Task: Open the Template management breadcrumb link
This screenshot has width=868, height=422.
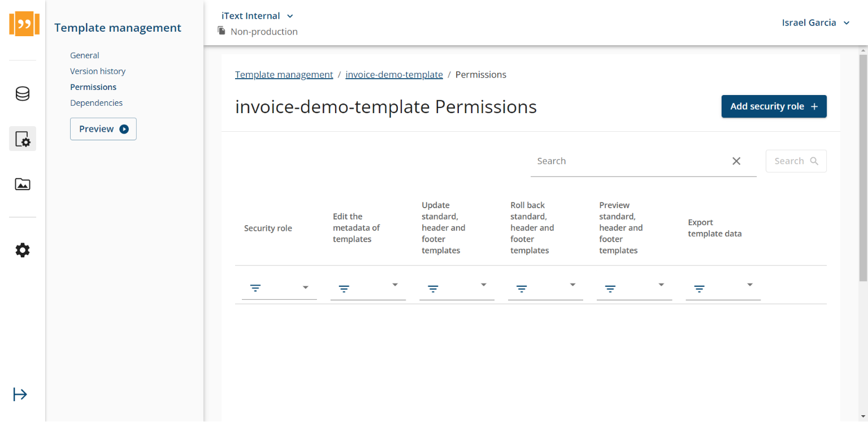Action: coord(284,74)
